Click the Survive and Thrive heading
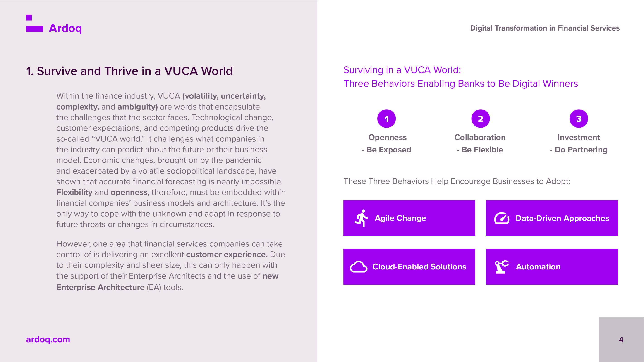 pyautogui.click(x=129, y=71)
